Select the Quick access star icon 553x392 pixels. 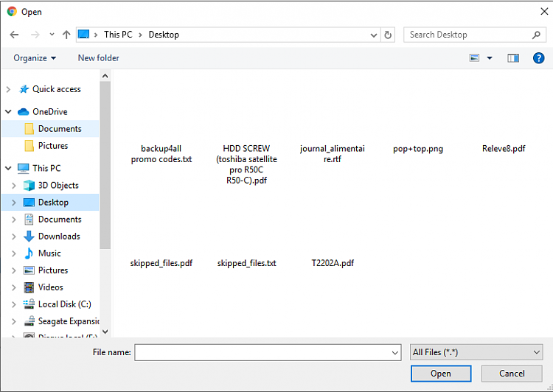coord(24,89)
